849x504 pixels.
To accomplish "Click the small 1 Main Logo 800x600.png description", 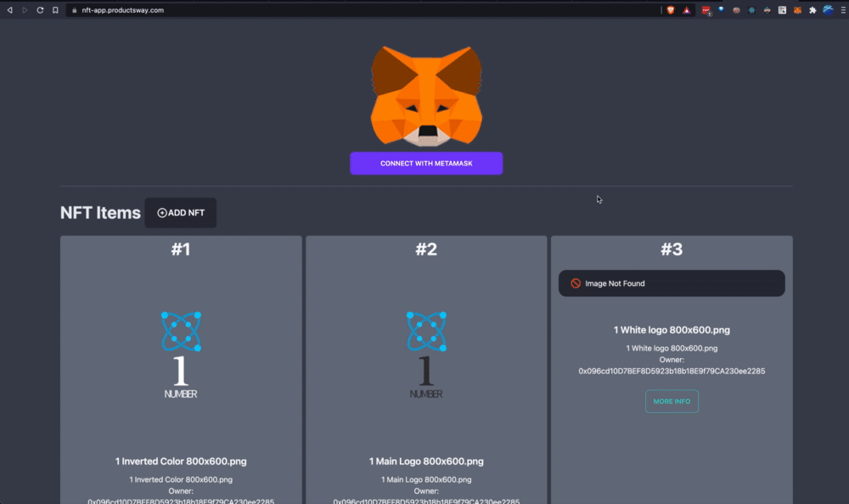I will (x=426, y=479).
